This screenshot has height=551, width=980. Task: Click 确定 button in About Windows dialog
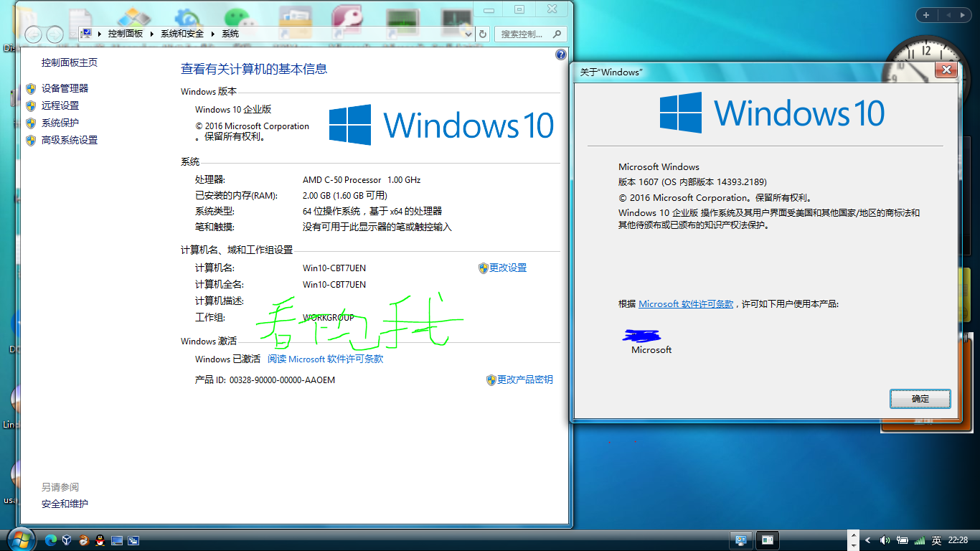tap(920, 399)
